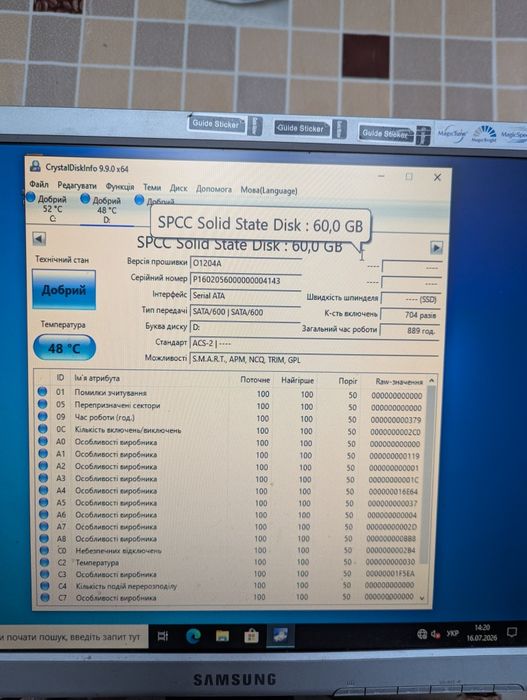Open Microsoft Store from the taskbar
527x700 pixels.
coord(251,635)
